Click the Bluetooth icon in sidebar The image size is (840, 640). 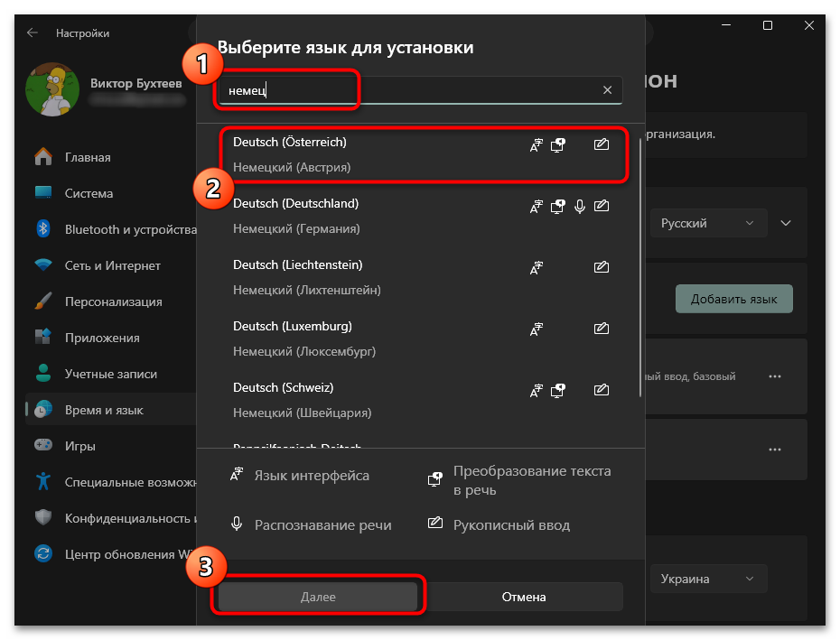(x=43, y=229)
